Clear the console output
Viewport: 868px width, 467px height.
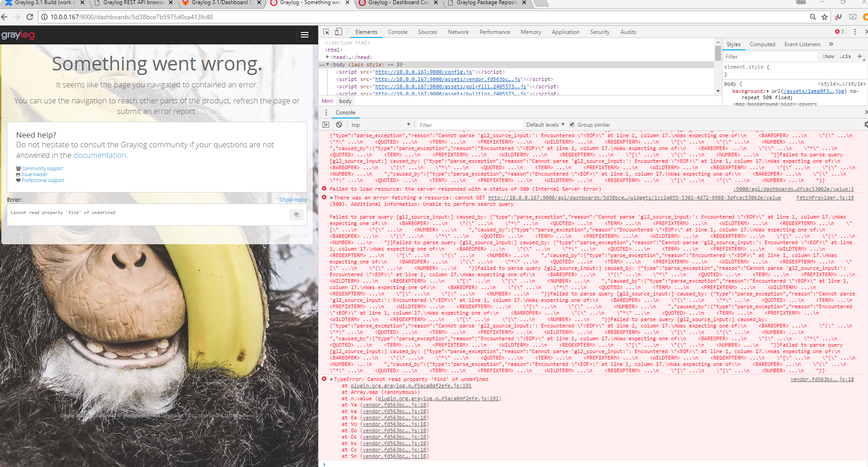[339, 125]
